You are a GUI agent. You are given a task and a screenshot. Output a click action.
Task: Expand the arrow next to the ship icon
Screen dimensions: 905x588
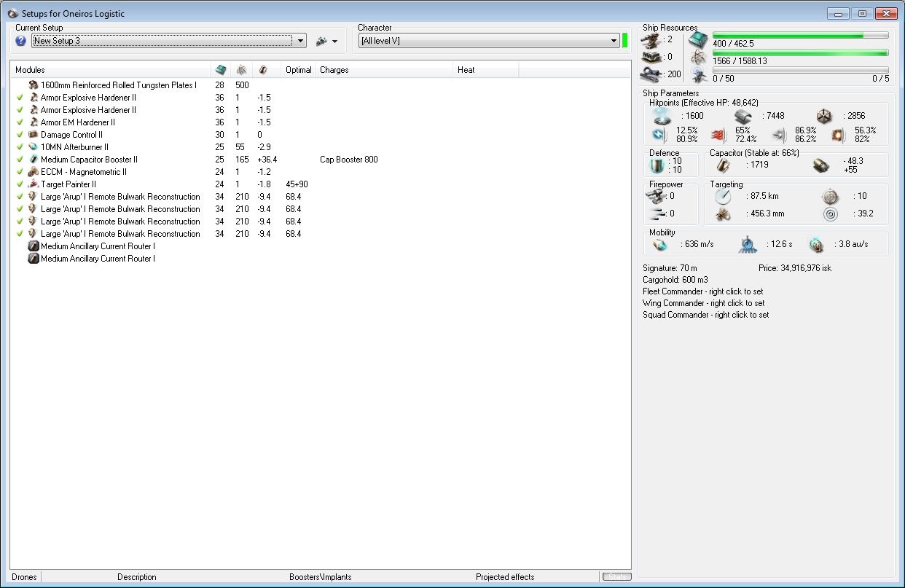[335, 42]
